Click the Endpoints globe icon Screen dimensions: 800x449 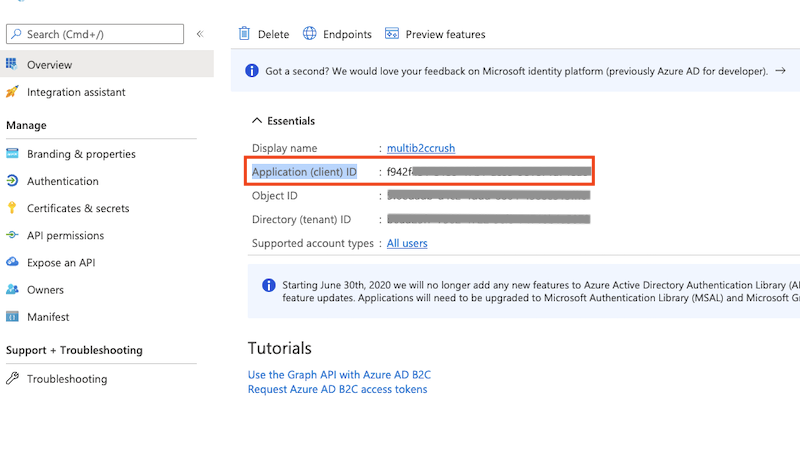point(310,34)
